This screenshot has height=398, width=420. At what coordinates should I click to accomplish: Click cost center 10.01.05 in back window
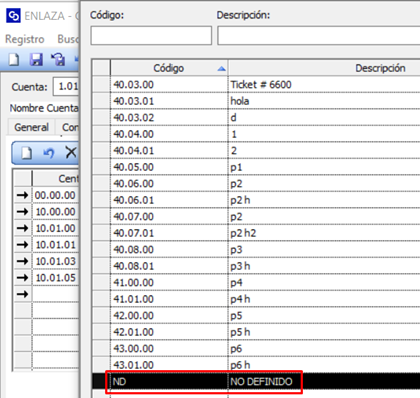56,278
